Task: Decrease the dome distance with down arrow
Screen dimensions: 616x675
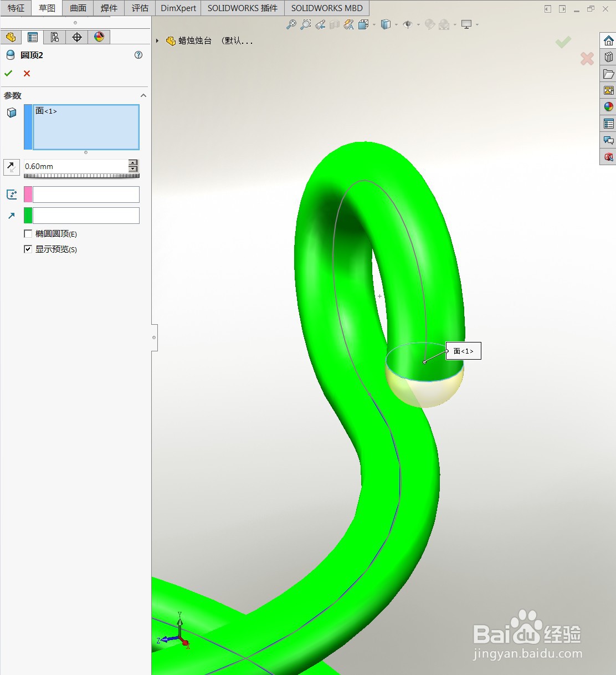Action: coord(133,169)
